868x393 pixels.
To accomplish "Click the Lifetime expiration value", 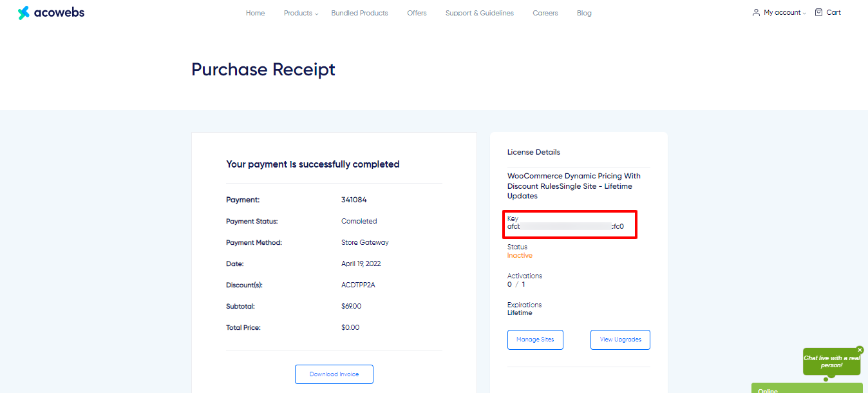I will pos(520,313).
